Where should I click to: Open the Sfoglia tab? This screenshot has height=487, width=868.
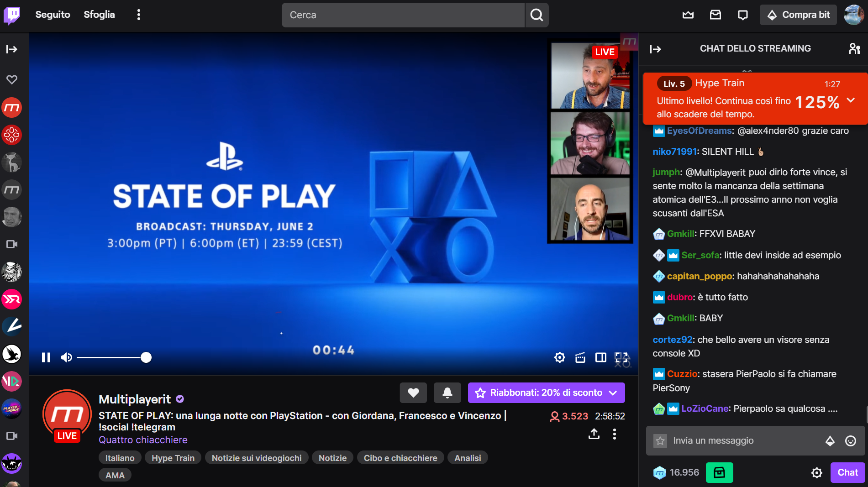(99, 15)
